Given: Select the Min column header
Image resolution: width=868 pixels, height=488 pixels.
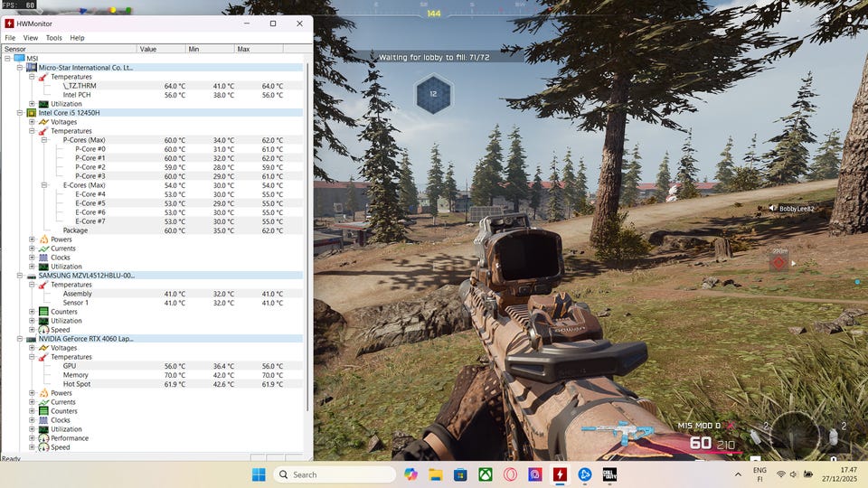Looking at the screenshot, I should point(210,49).
